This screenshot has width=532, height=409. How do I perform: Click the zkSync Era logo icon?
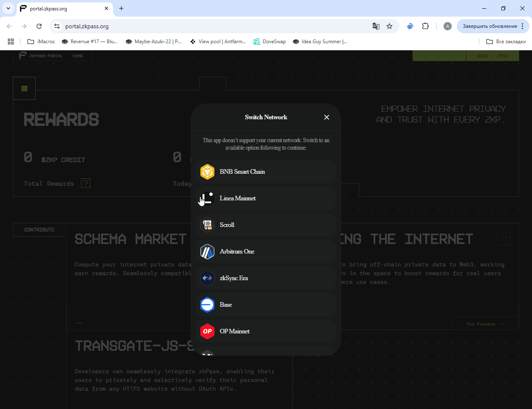(x=207, y=278)
